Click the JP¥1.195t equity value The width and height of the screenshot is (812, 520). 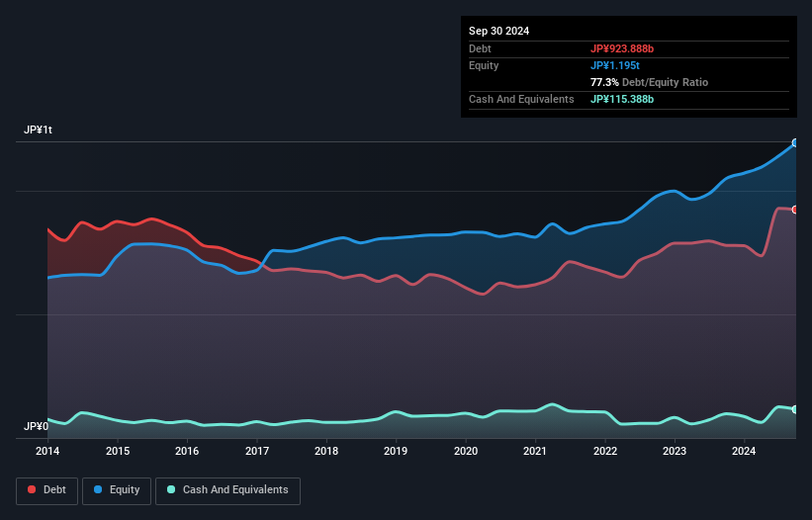coord(615,65)
